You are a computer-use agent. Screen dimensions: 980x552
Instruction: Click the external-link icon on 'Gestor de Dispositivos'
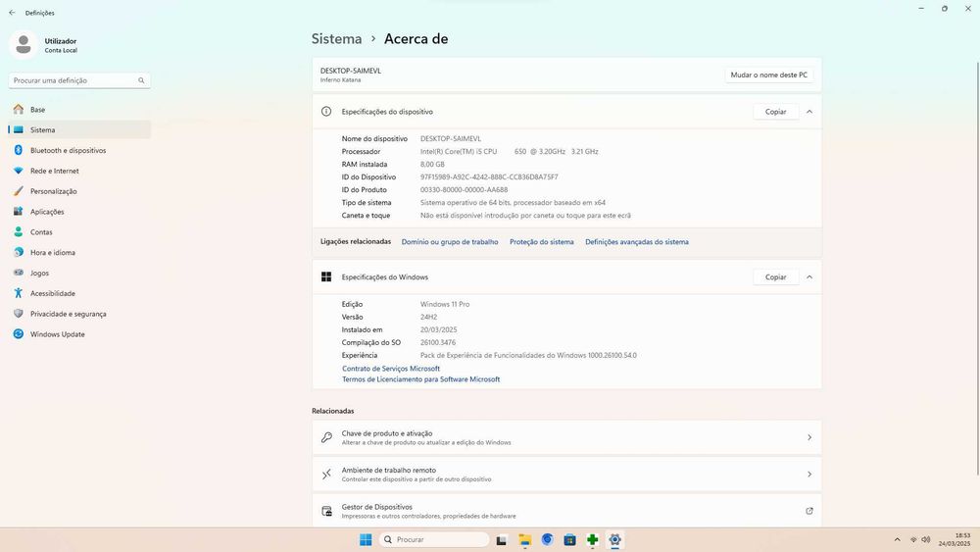coord(809,511)
